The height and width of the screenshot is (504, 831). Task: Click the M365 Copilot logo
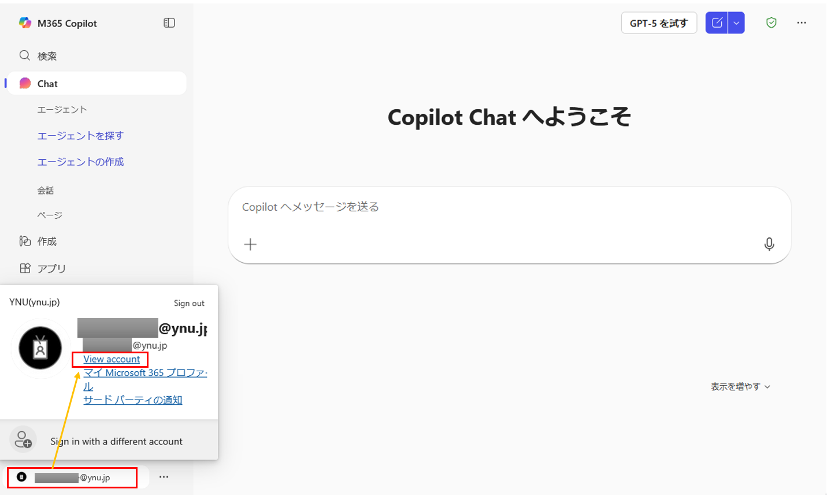(25, 23)
